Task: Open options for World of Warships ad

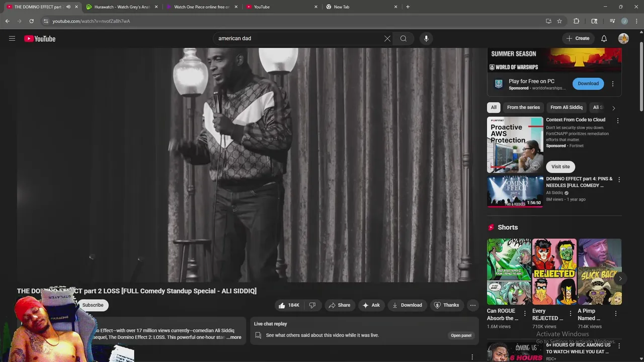Action: click(612, 84)
